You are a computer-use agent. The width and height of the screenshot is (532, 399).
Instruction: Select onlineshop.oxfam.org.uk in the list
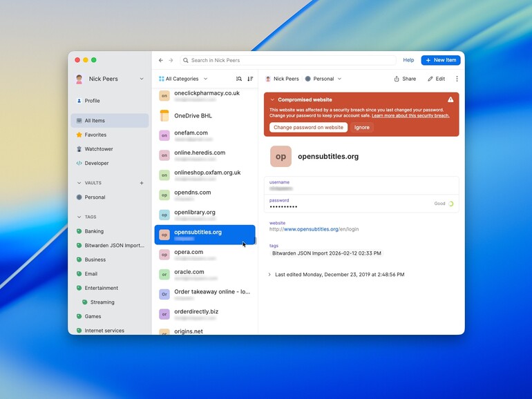point(205,175)
